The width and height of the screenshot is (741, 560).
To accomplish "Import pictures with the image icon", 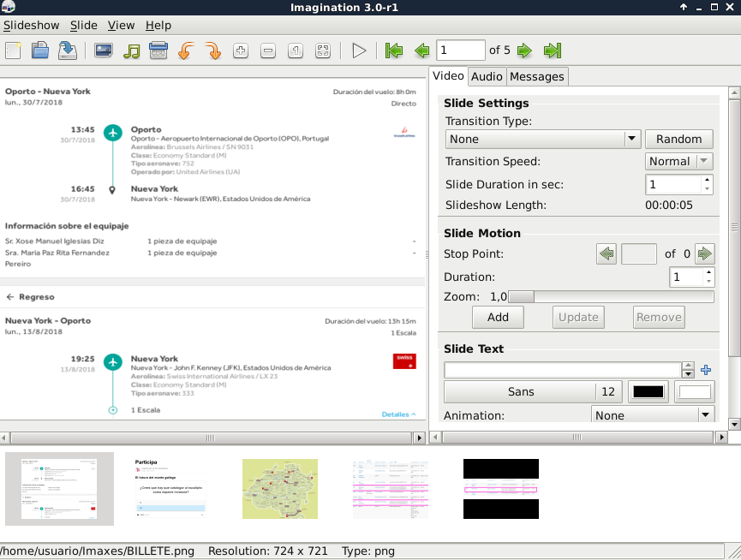I will click(104, 51).
